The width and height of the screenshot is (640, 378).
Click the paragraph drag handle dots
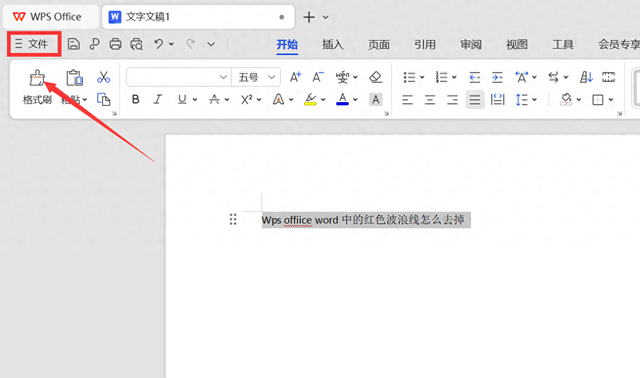233,219
